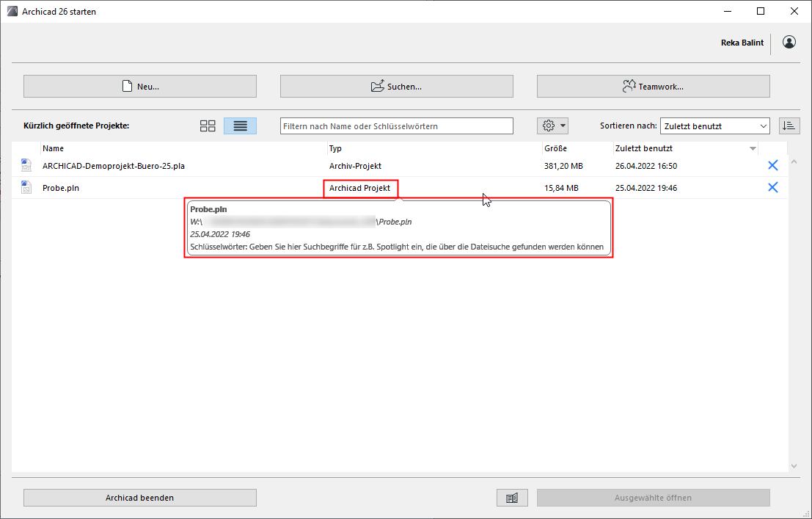Screen dimensions: 812x519
Task: Click the 381,20 MB size cell
Action: (563, 166)
